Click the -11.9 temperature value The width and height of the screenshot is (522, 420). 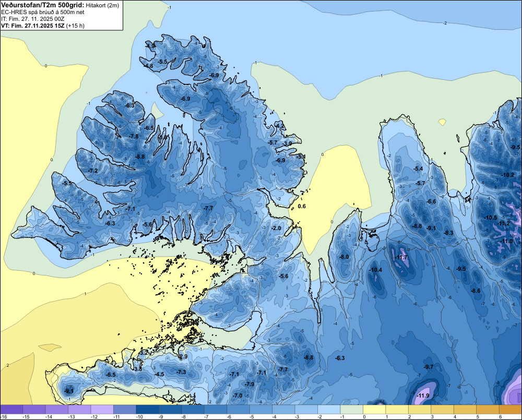423,395
